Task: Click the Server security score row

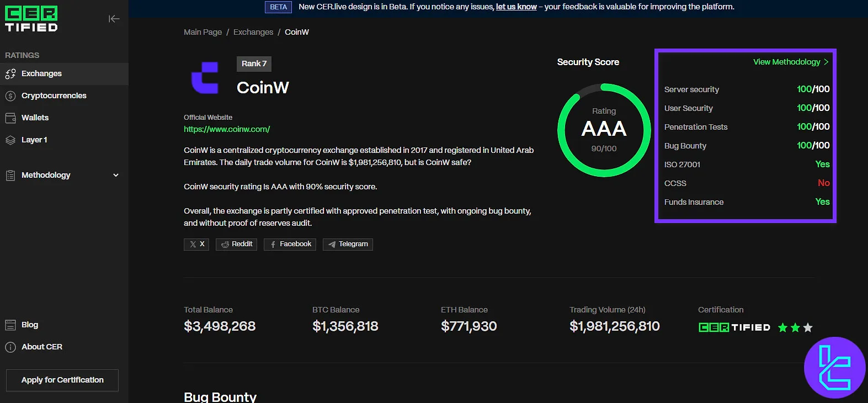Action: 747,89
